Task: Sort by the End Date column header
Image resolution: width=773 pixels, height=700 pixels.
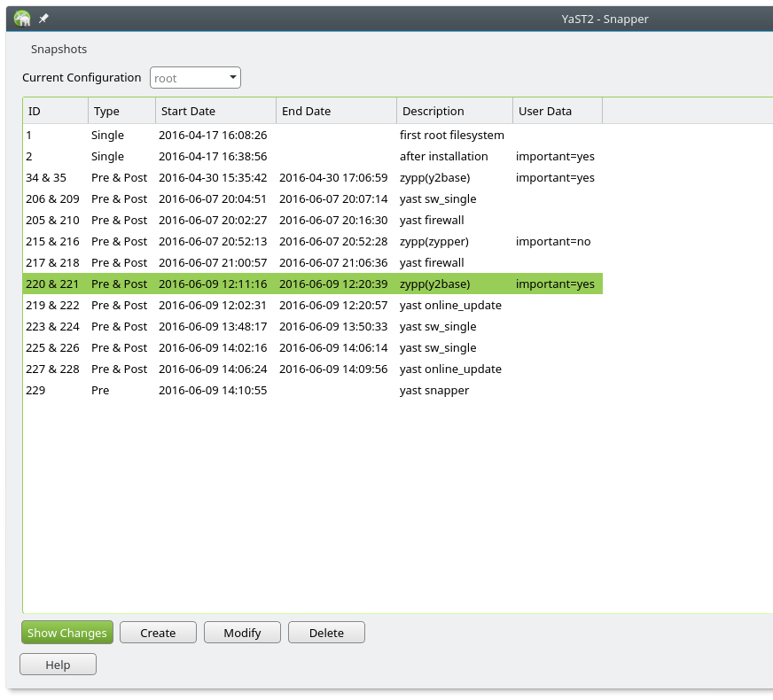Action: [x=336, y=112]
